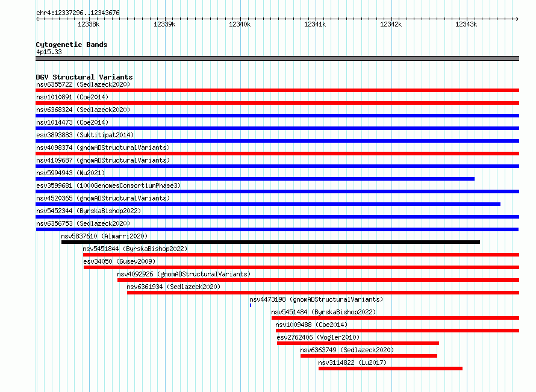This screenshot has height=392, width=536.
Task: Click the Cytogenetic Bands track title
Action: tap(72, 45)
